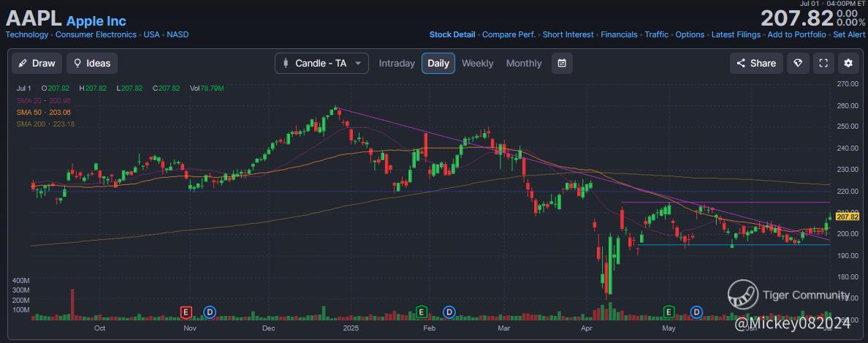The image size is (868, 343).
Task: Switch to the Monthly timeframe
Action: (524, 63)
